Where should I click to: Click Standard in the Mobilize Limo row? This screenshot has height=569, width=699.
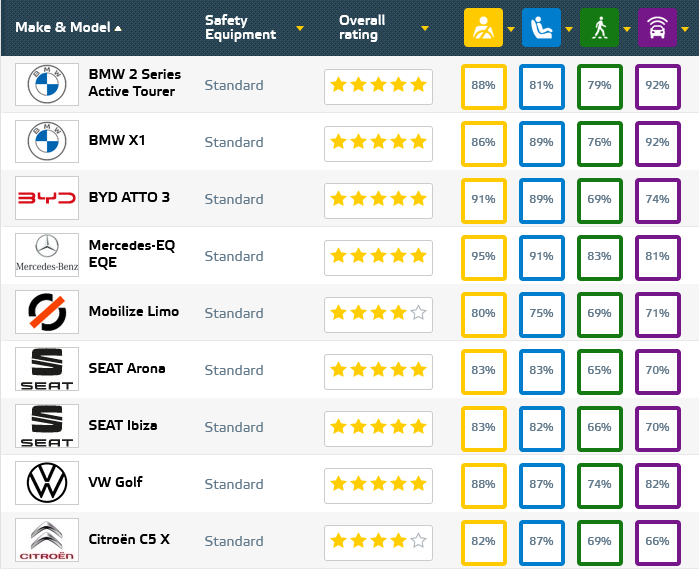[234, 313]
